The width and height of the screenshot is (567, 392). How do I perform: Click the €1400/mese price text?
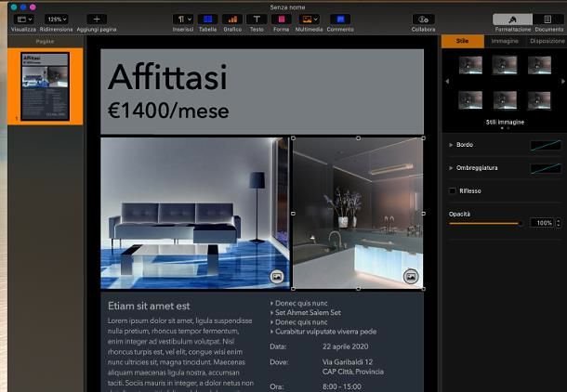point(168,111)
